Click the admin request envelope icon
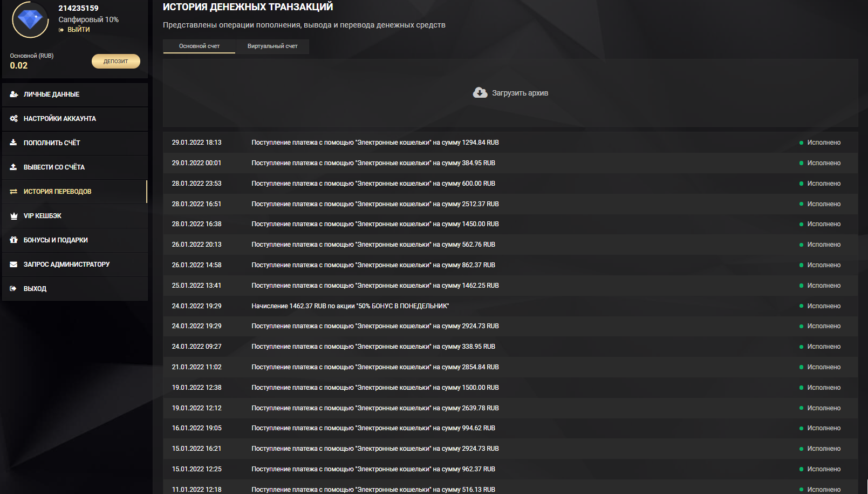Screen dimensions: 868x494 point(14,265)
